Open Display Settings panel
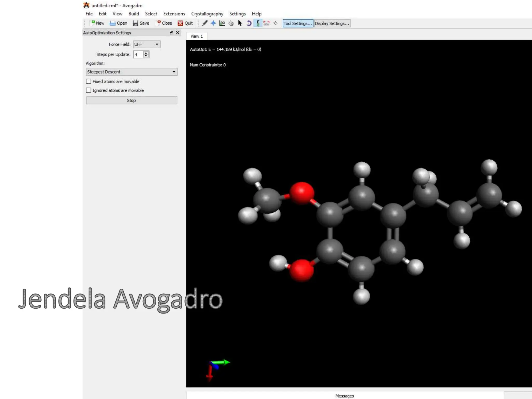This screenshot has width=532, height=399. (332, 23)
